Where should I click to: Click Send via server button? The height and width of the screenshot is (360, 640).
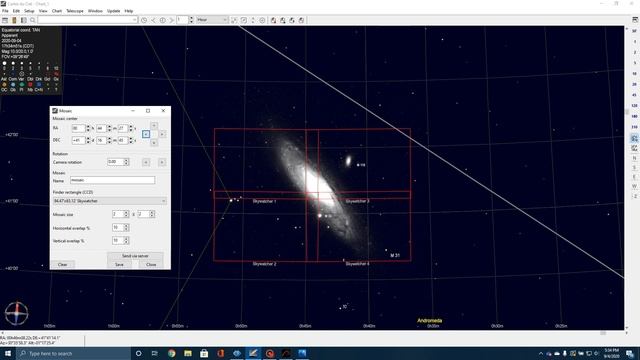pyautogui.click(x=135, y=256)
